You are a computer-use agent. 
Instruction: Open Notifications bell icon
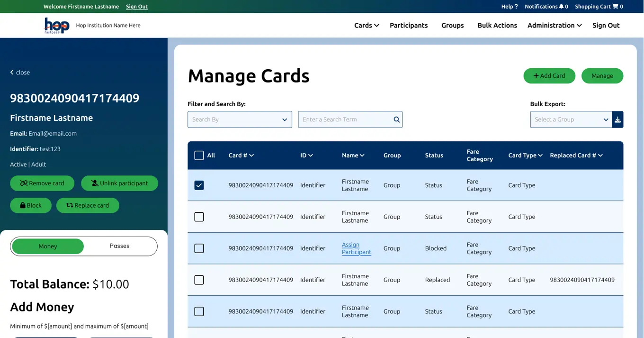coord(561,7)
